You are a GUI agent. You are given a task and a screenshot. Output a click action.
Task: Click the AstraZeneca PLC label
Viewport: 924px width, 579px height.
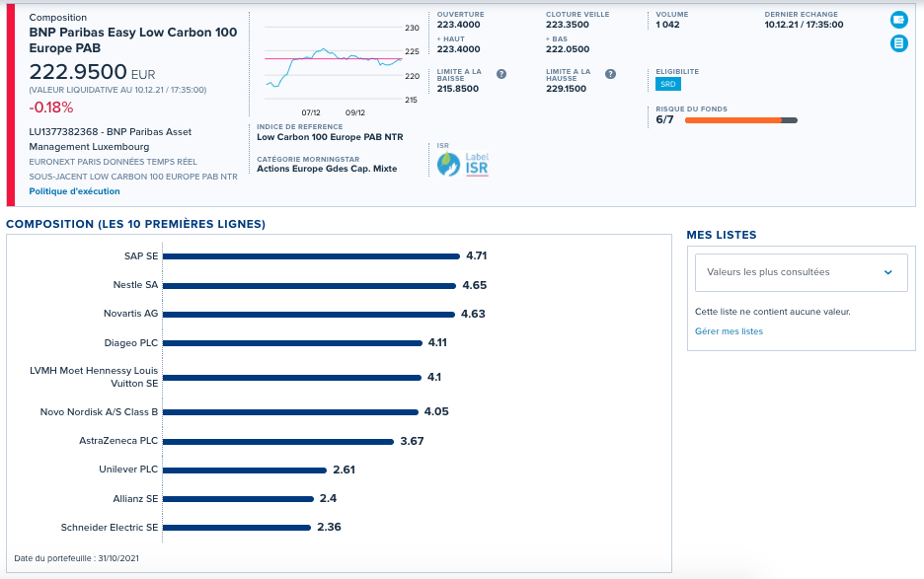[x=118, y=441]
